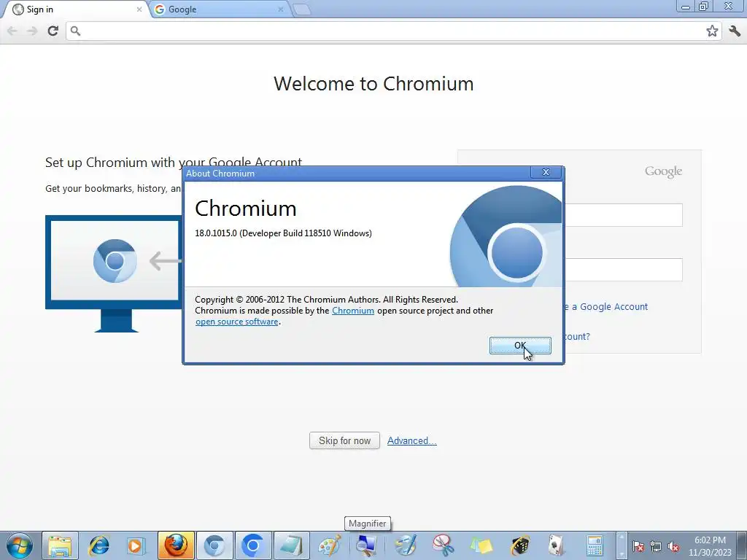Click the Skip for now button

click(x=344, y=440)
